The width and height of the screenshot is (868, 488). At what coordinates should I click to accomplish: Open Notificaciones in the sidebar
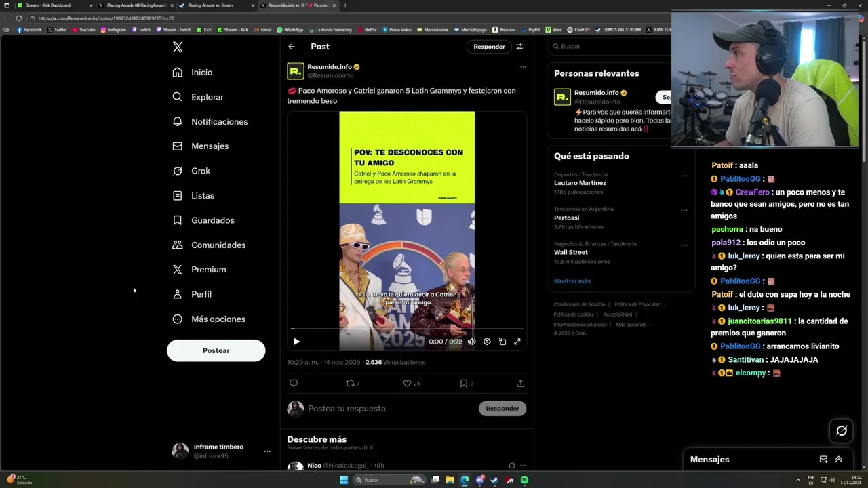tap(210, 122)
